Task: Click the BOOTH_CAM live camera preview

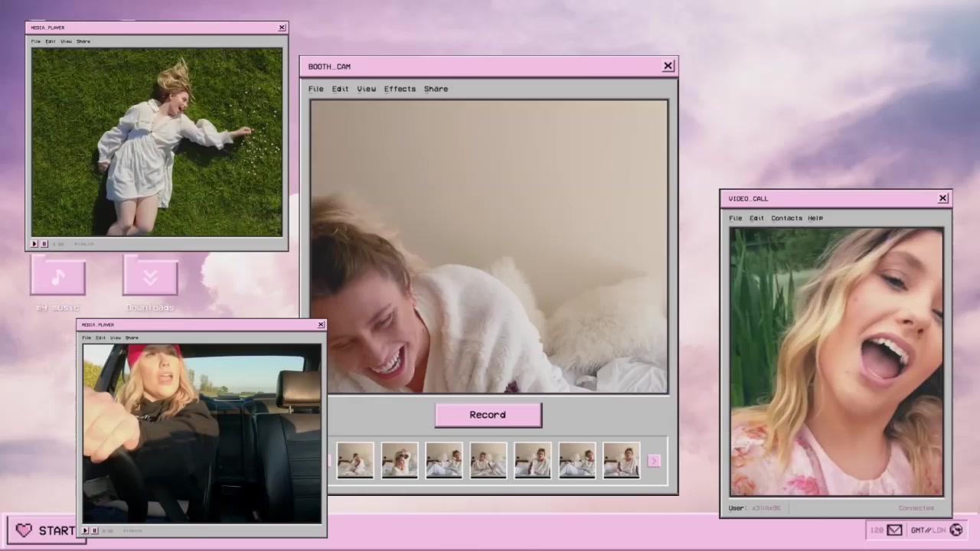Action: point(489,246)
